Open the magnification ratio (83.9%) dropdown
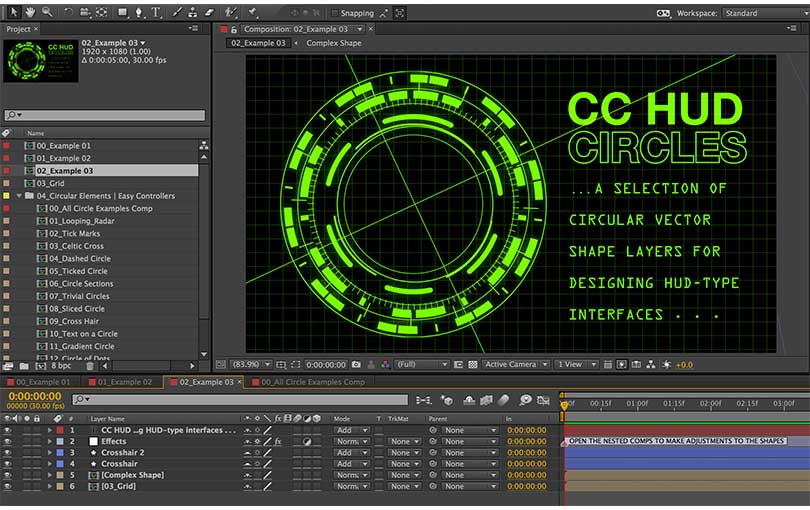810x510 pixels. coord(251,364)
